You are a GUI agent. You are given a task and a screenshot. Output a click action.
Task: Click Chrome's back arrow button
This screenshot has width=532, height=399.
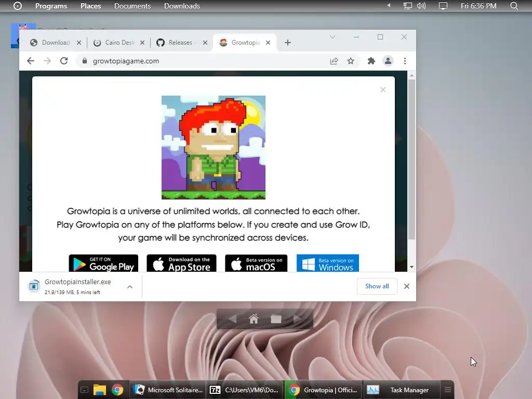[31, 61]
